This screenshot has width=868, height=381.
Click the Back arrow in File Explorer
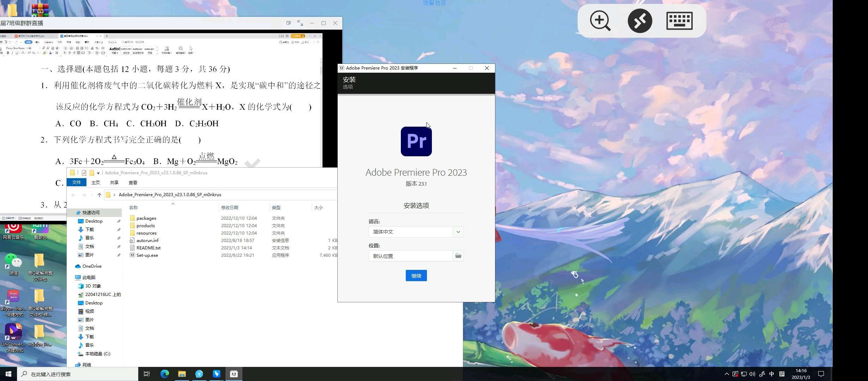point(73,195)
